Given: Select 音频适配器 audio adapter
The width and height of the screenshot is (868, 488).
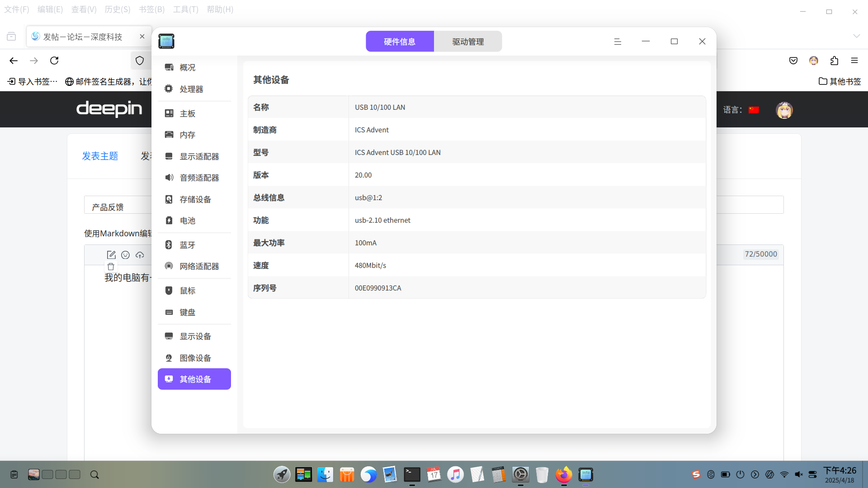Looking at the screenshot, I should coord(194,178).
